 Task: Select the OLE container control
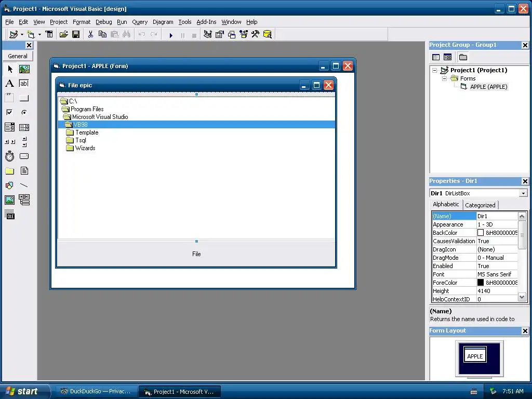[10, 215]
